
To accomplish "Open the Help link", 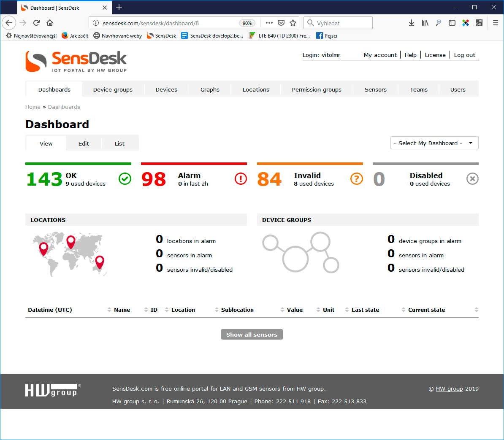I will click(410, 55).
